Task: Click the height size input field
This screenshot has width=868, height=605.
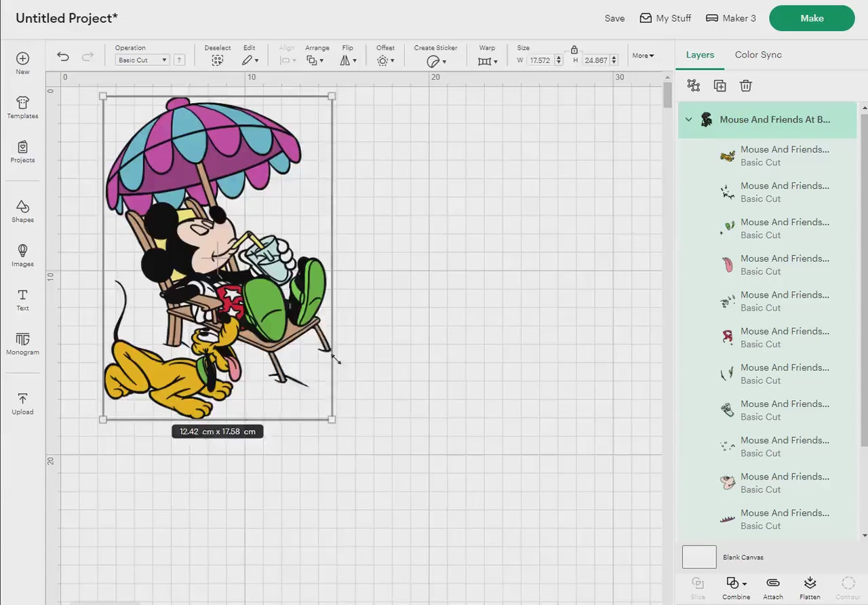Action: [595, 60]
